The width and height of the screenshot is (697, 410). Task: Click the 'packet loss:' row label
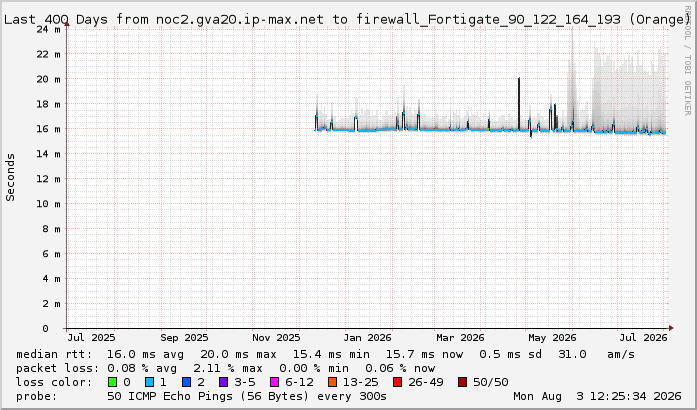coord(57,368)
